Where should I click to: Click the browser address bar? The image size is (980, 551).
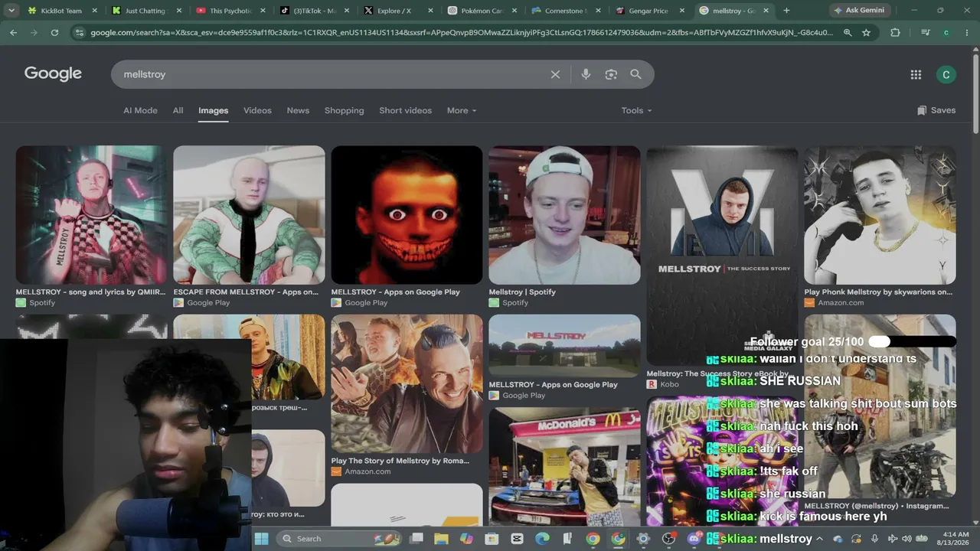pyautogui.click(x=461, y=33)
